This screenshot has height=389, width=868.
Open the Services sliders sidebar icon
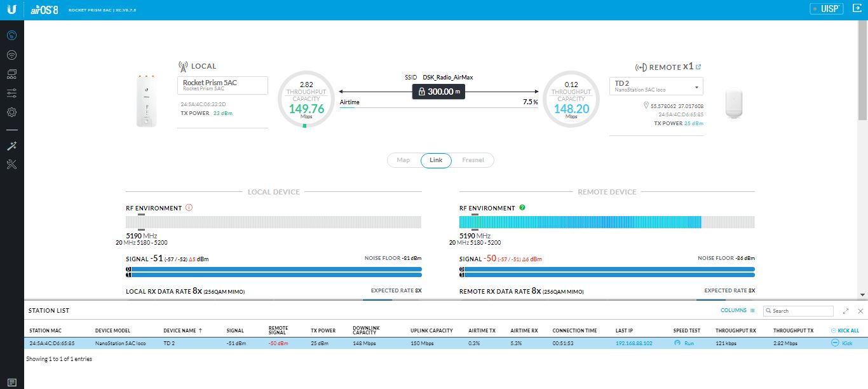coord(12,93)
